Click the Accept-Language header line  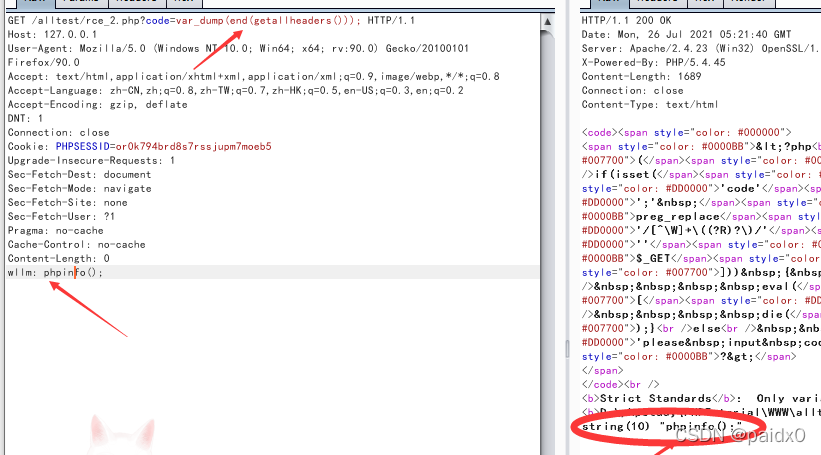click(x=236, y=91)
